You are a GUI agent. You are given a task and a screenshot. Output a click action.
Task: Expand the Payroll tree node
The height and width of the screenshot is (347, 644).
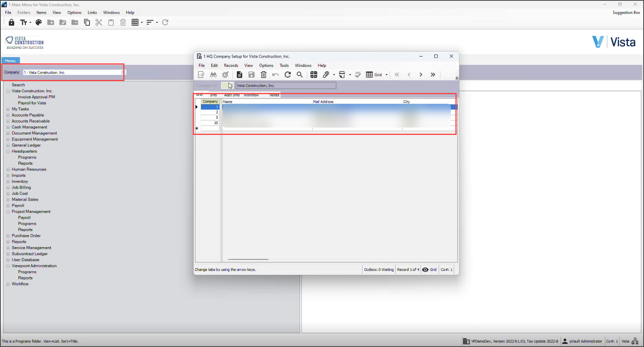(x=8, y=206)
